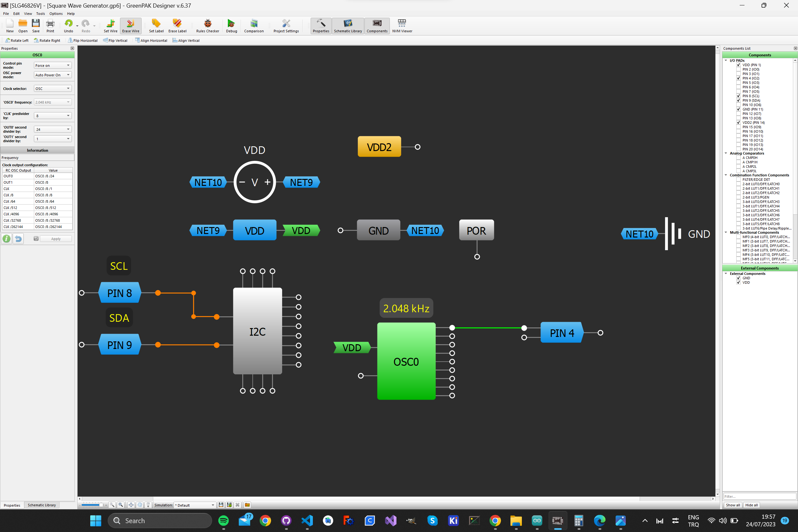Toggle PIN 4 checkbox in I/O PADs
The width and height of the screenshot is (798, 532).
coord(738,79)
